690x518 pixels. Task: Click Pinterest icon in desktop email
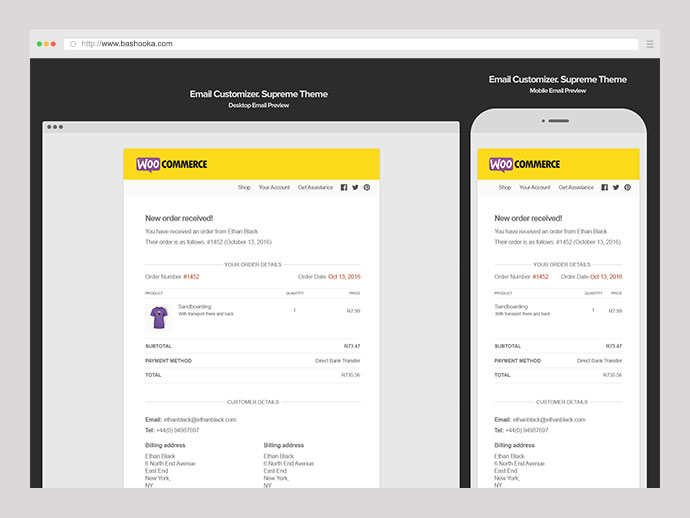(367, 187)
